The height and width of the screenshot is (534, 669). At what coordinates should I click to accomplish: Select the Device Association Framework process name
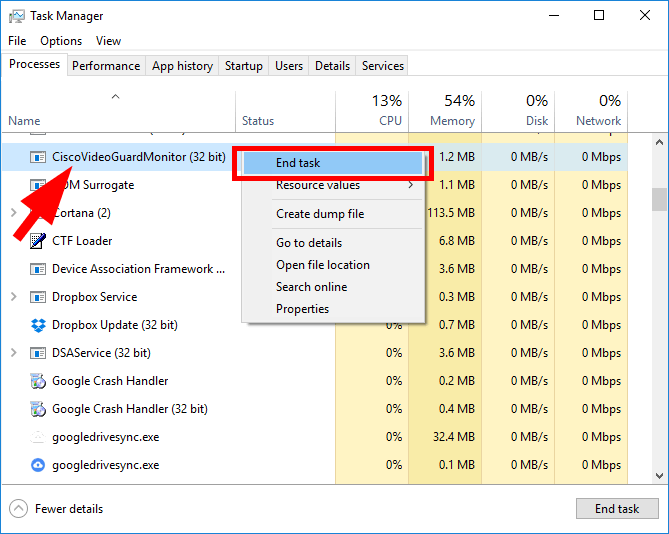139,269
